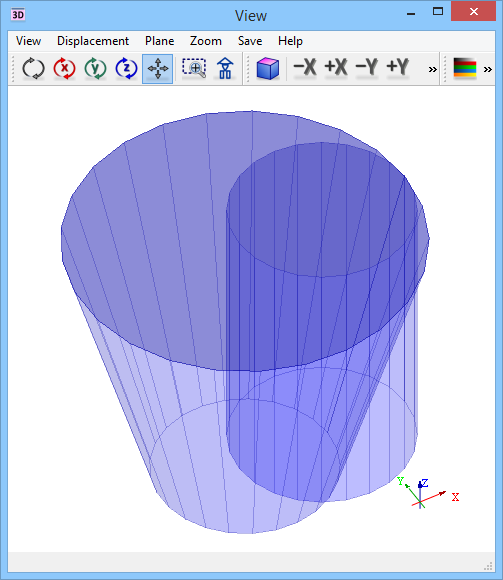
Task: Set view along +Y axis
Action: click(398, 68)
